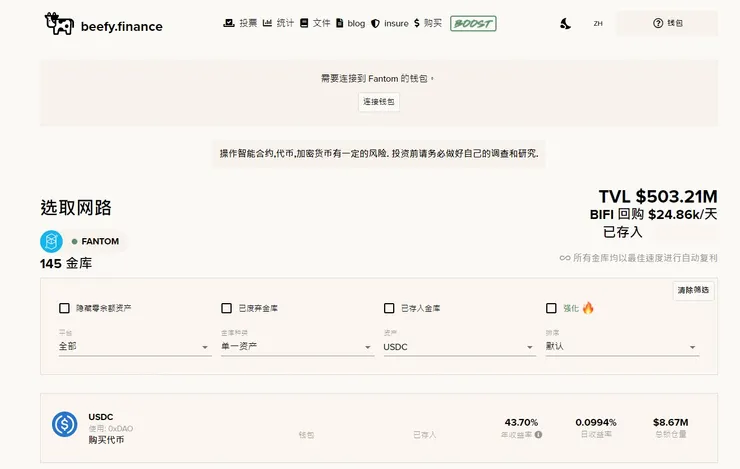This screenshot has height=469, width=740.
Task: Click the 选取网路 heading
Action: [x=76, y=208]
